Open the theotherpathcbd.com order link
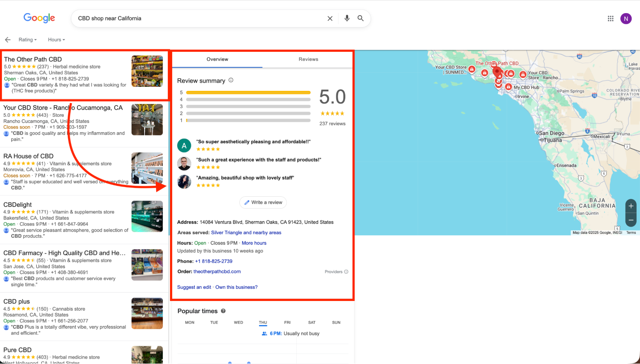 [x=217, y=271]
